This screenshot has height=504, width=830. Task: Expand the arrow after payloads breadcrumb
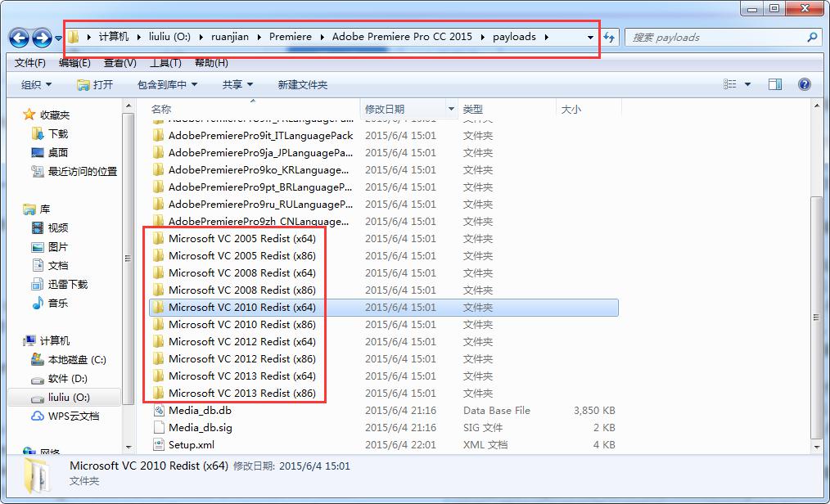(546, 37)
